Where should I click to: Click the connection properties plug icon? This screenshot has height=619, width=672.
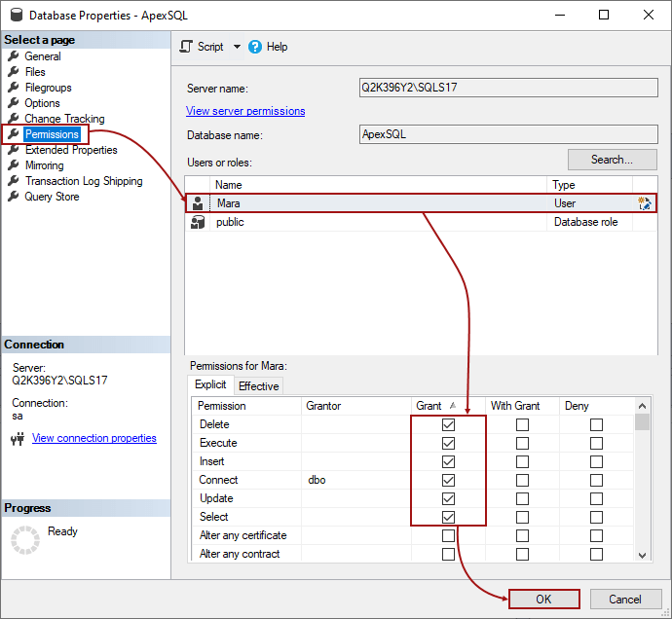click(18, 439)
